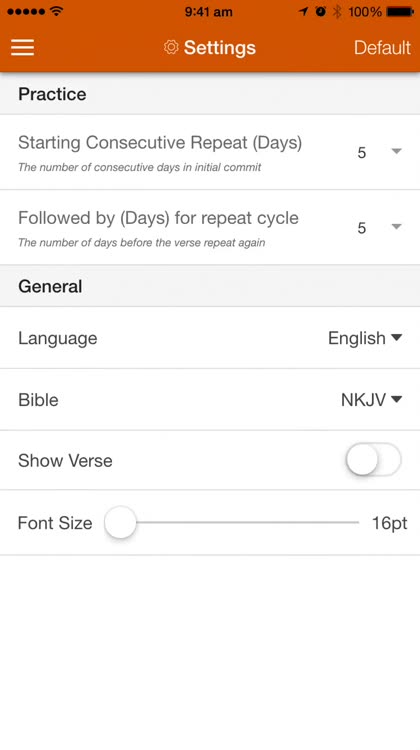Click the Font Size slider handle
420x750 pixels.
coord(120,522)
